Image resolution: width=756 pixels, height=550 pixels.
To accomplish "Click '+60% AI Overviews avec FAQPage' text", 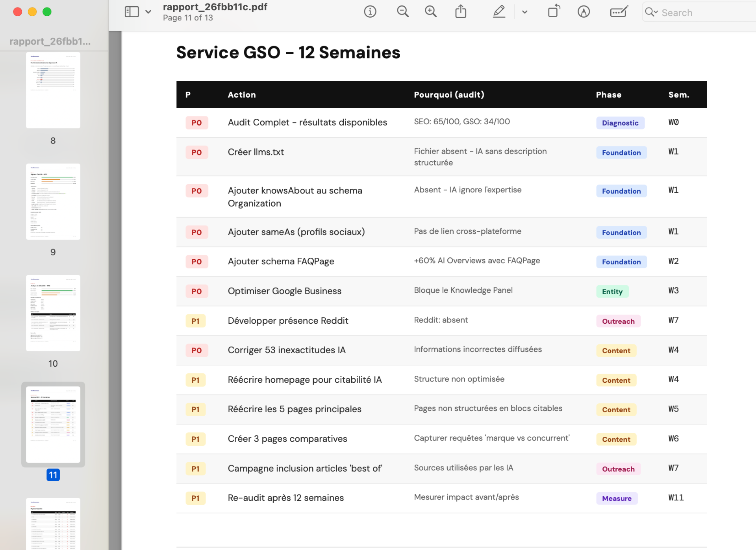I will (x=477, y=260).
